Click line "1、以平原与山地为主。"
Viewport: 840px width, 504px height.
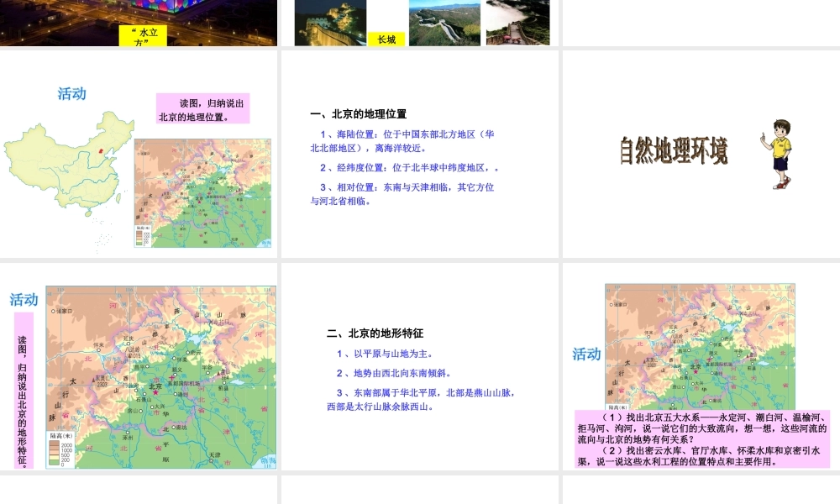click(386, 354)
